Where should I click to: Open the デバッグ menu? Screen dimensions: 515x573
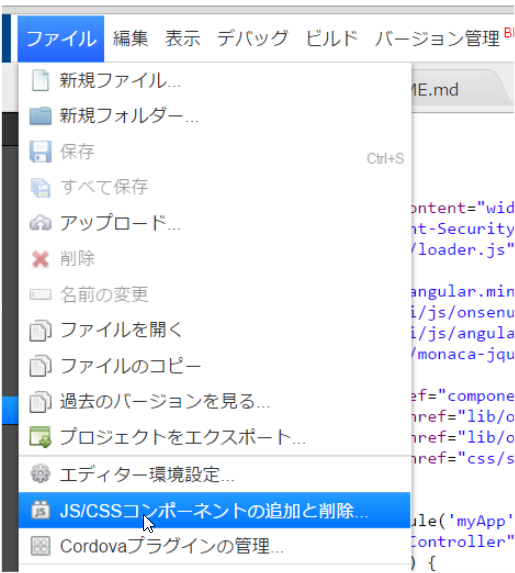click(x=253, y=39)
